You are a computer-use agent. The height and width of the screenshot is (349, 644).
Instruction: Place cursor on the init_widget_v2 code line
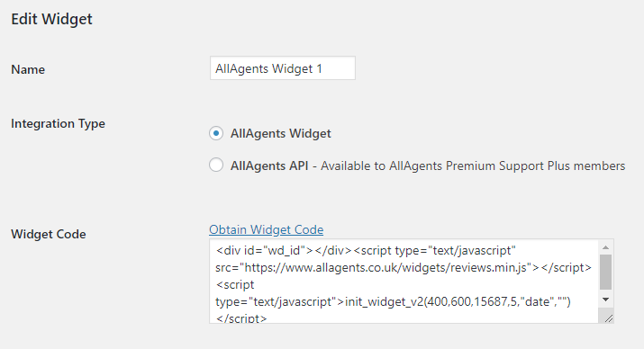click(393, 302)
